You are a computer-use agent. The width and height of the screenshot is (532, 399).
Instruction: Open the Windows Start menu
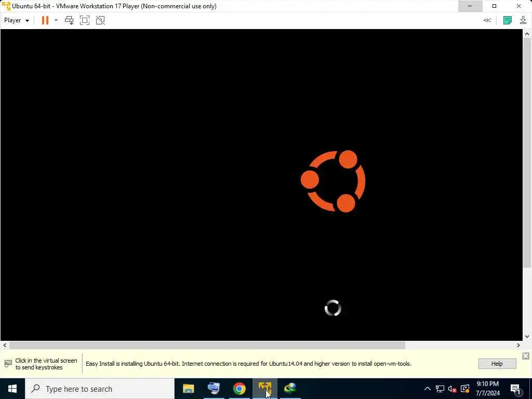(12, 389)
